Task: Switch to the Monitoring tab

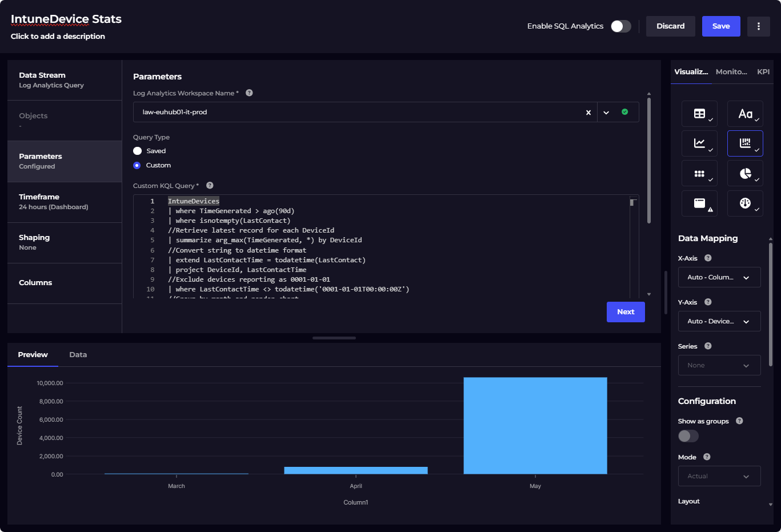Action: pos(731,72)
